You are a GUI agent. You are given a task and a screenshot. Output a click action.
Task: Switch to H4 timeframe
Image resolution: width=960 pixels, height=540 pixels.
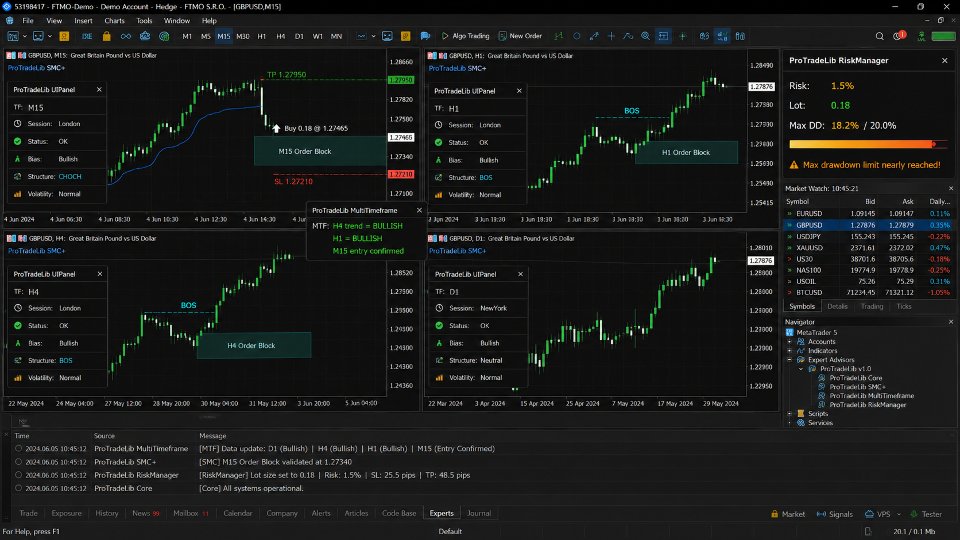(x=280, y=36)
